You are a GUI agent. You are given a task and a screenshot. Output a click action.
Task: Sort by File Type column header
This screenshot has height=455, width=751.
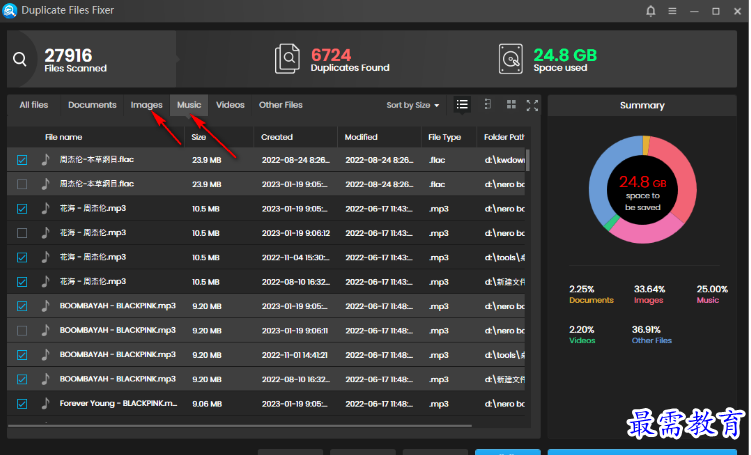444,137
